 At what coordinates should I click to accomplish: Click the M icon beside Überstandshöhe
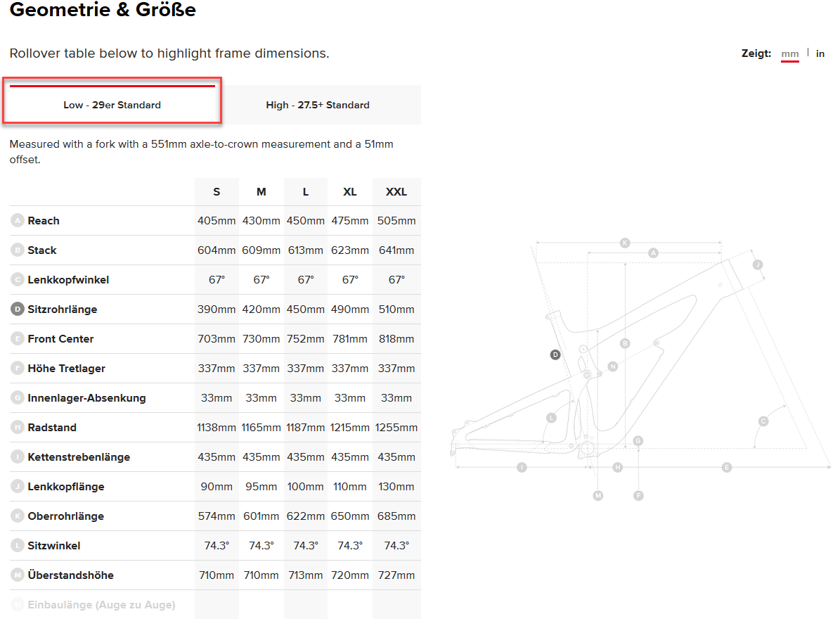point(18,575)
